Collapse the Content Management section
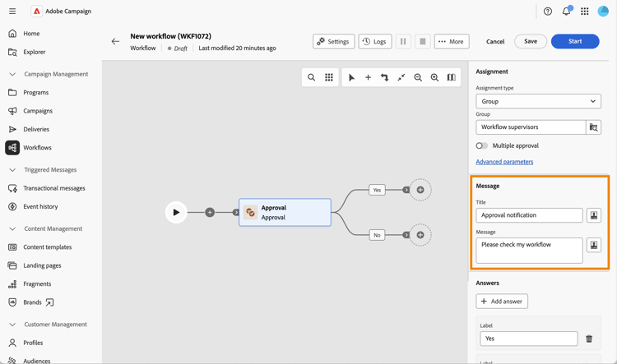 (x=12, y=228)
